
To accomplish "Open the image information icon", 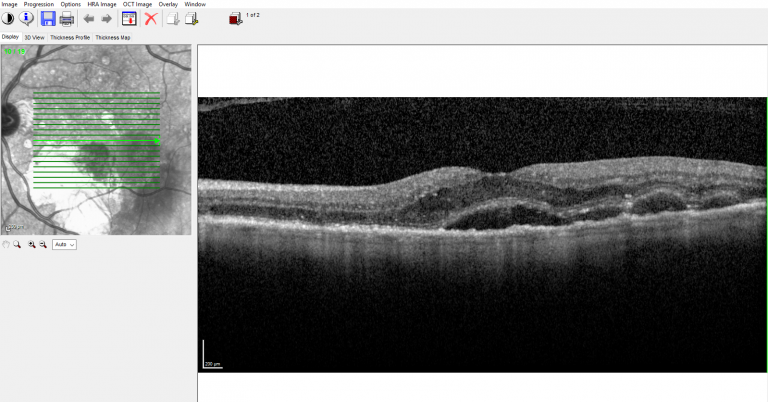I will [x=27, y=18].
